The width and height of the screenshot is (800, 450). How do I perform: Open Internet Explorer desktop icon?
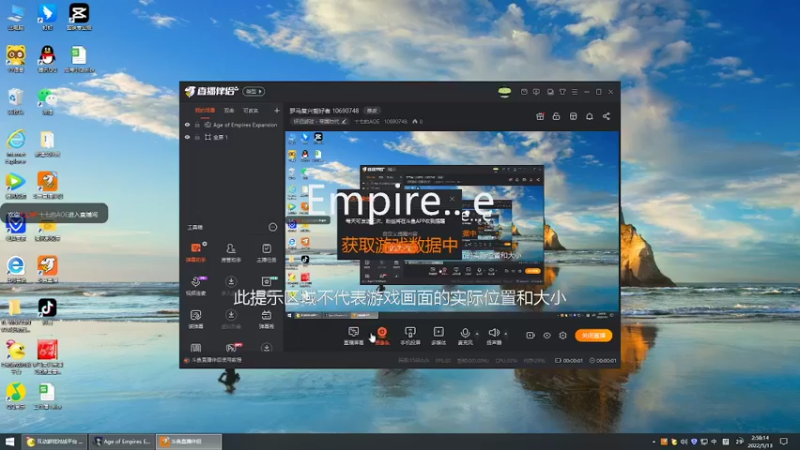coord(16,146)
